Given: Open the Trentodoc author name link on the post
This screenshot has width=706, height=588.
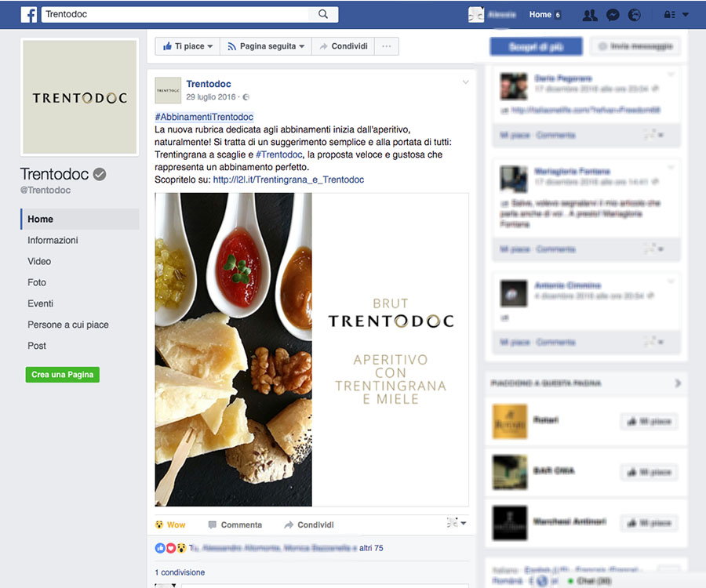Looking at the screenshot, I should click(x=209, y=84).
